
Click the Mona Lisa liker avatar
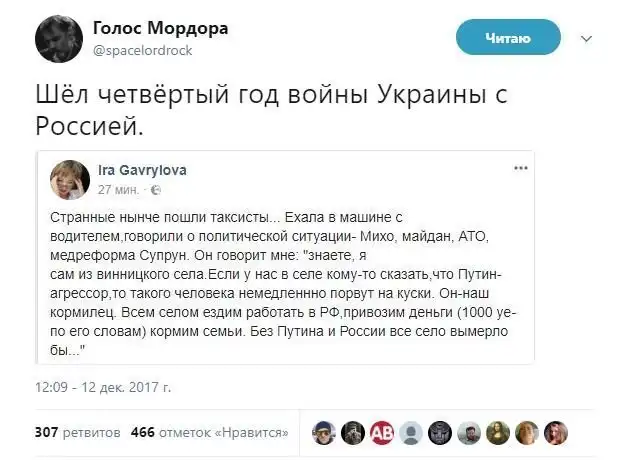click(x=498, y=432)
